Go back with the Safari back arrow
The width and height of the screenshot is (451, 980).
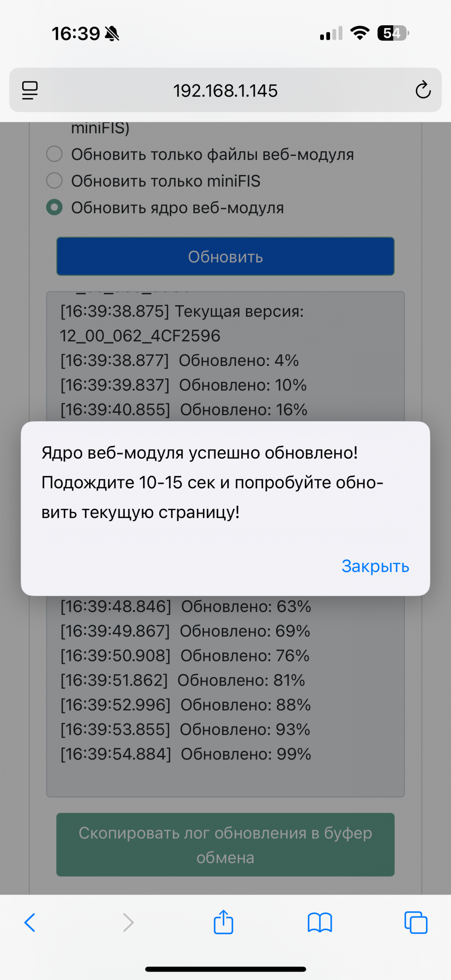click(x=30, y=923)
